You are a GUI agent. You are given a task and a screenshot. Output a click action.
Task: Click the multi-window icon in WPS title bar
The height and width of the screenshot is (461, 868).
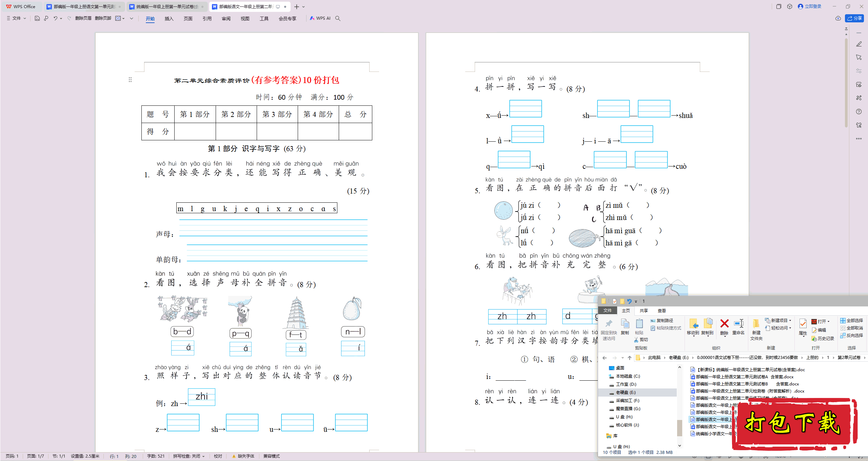[779, 6]
